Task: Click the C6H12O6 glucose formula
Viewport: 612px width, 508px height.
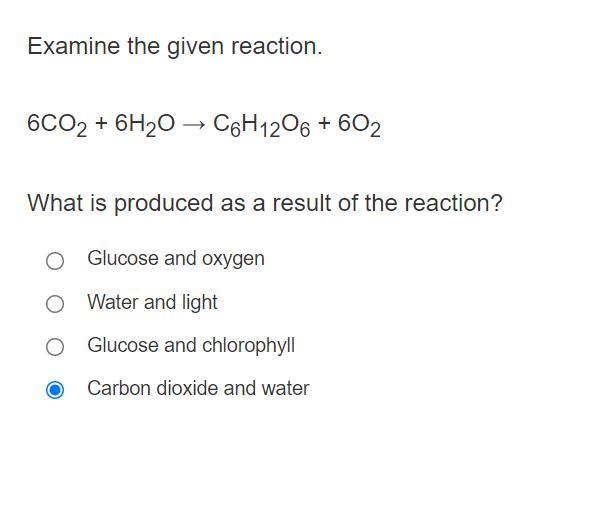Action: (261, 125)
